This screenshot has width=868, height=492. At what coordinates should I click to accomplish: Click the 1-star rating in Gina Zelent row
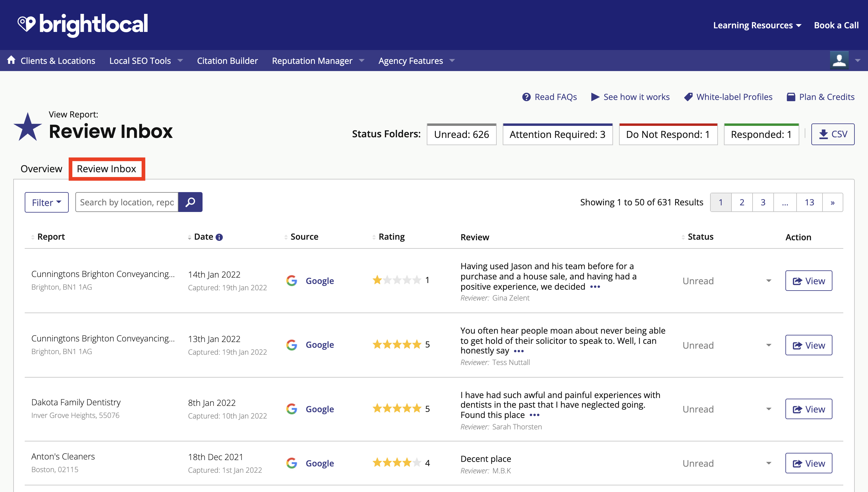(397, 280)
